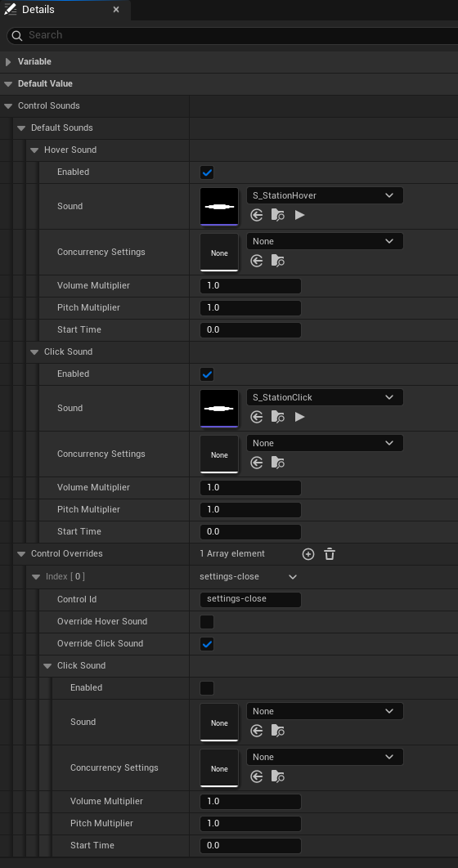458x868 pixels.
Task: Edit Hover Sound Pitch Multiplier value
Action: click(x=250, y=308)
